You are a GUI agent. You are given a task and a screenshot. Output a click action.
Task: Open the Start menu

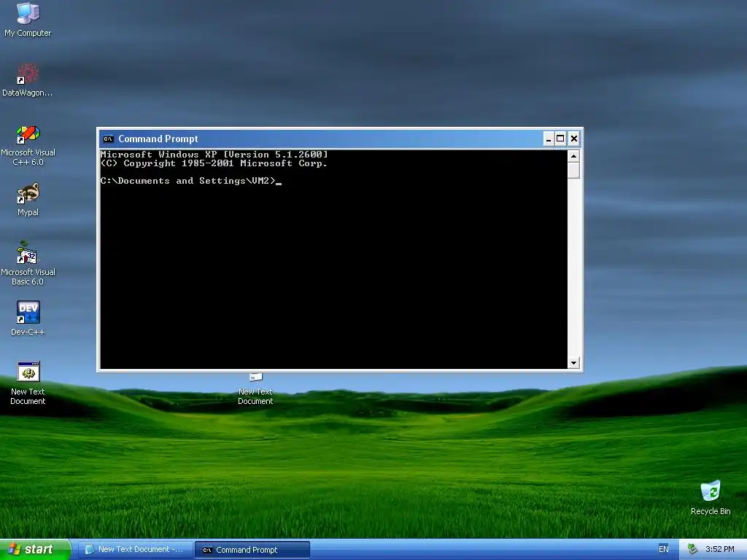point(35,549)
